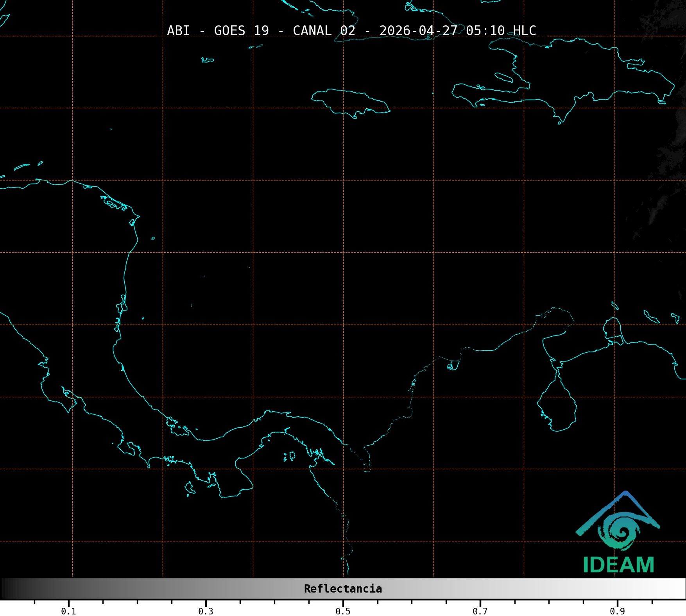Screen dimensions: 686x616
Task: Click the 'Reflectancia' colorbar label
Action: point(343,589)
